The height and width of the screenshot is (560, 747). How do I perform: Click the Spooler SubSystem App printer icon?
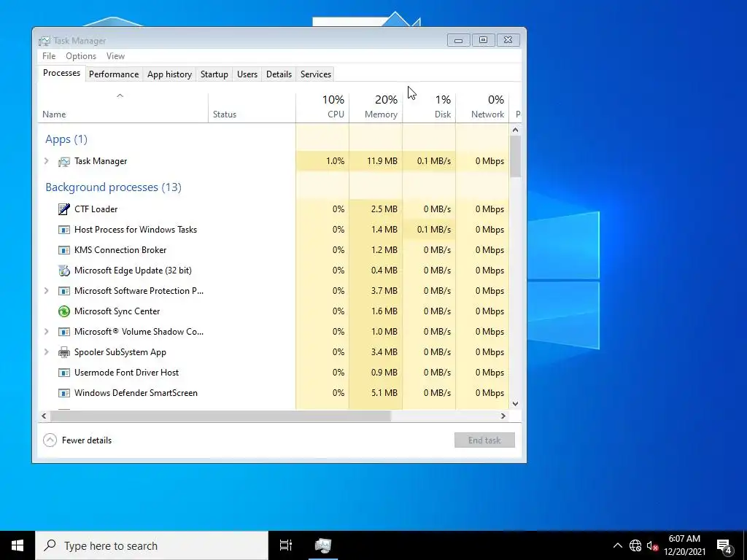pyautogui.click(x=64, y=352)
